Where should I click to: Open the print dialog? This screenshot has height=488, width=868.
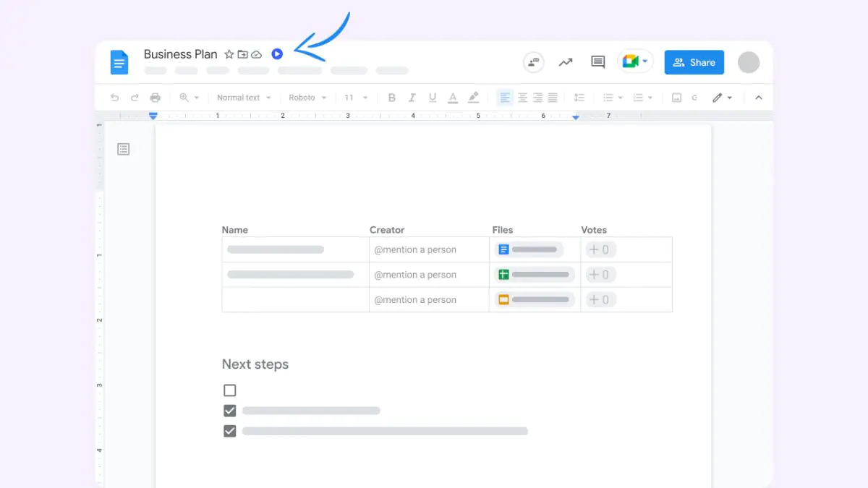click(155, 97)
